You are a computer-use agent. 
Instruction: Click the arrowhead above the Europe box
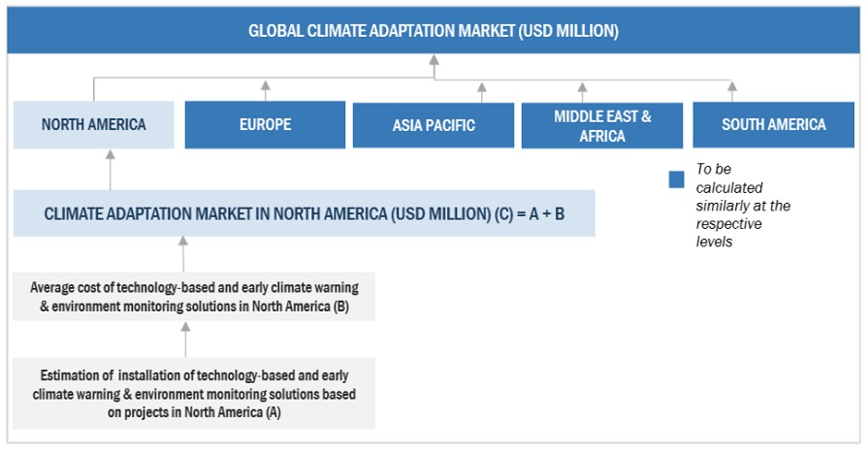pos(265,87)
